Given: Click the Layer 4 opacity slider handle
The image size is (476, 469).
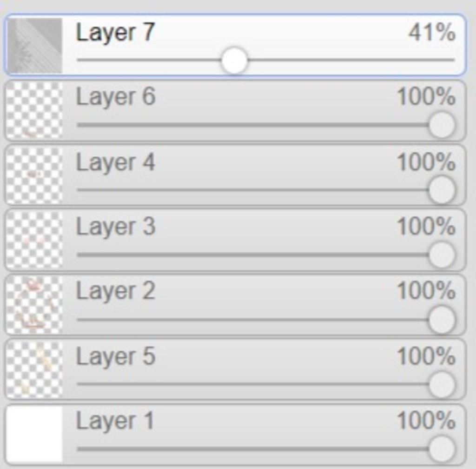Looking at the screenshot, I should (442, 190).
